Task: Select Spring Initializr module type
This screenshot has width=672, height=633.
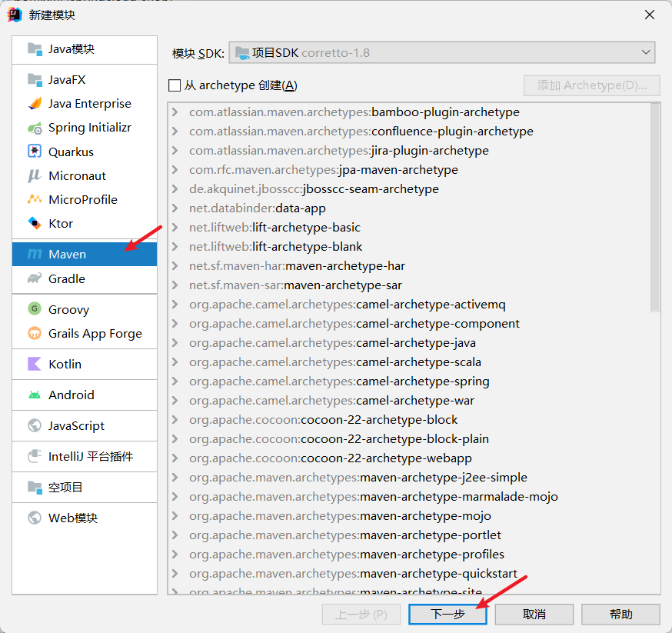Action: (x=85, y=128)
